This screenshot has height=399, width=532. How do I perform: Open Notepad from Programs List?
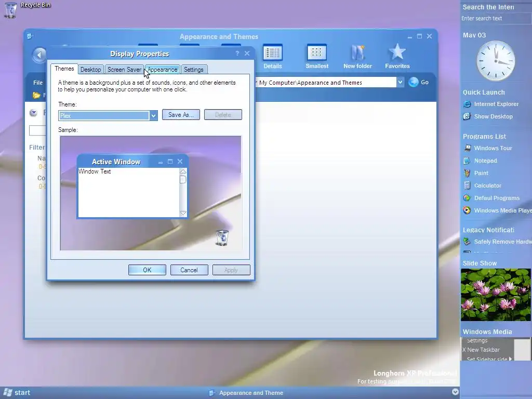coord(480,161)
